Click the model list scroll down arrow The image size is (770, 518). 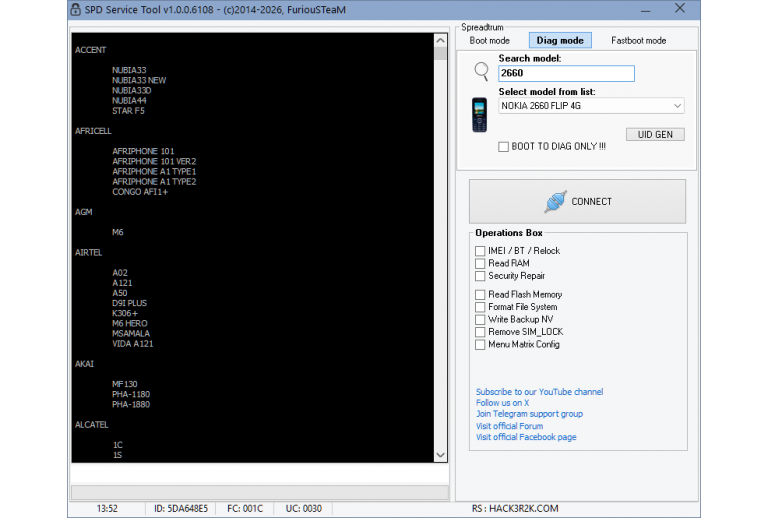point(441,455)
